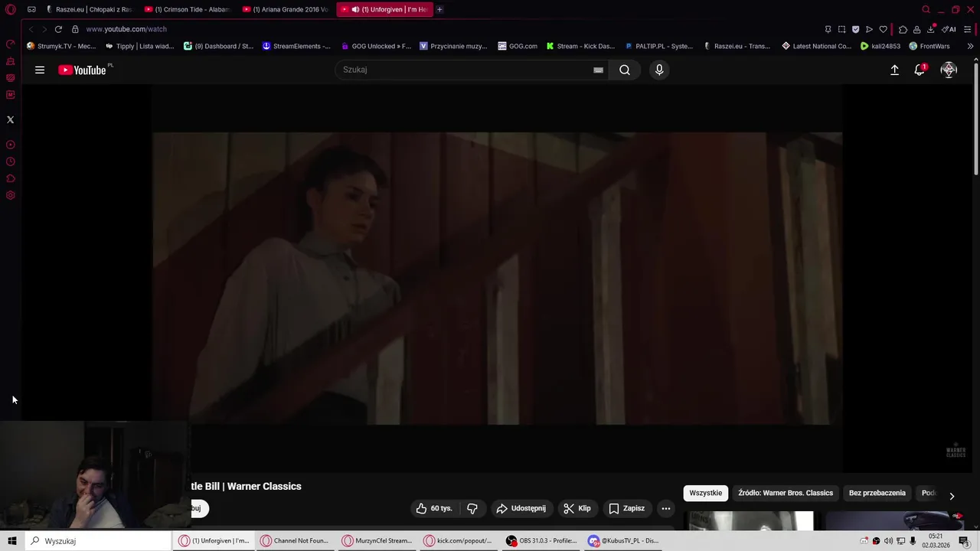Click the Udostępnij share button
The height and width of the screenshot is (551, 980).
coord(521,508)
